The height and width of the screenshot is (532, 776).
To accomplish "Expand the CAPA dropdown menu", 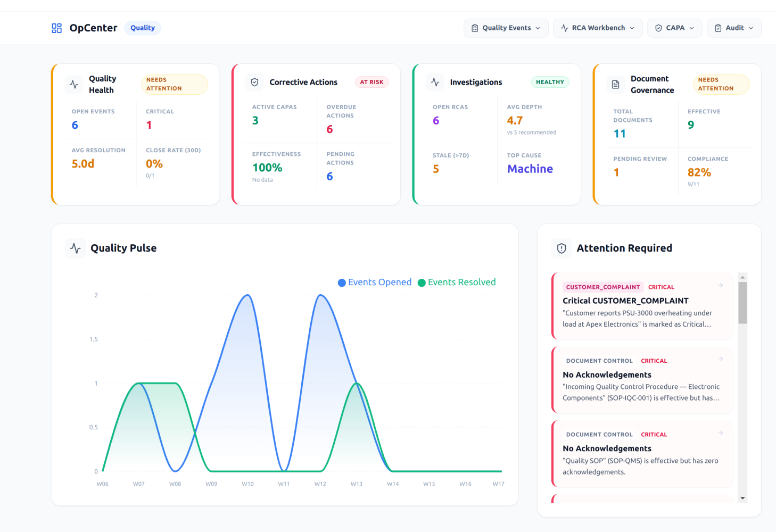I will [x=674, y=28].
